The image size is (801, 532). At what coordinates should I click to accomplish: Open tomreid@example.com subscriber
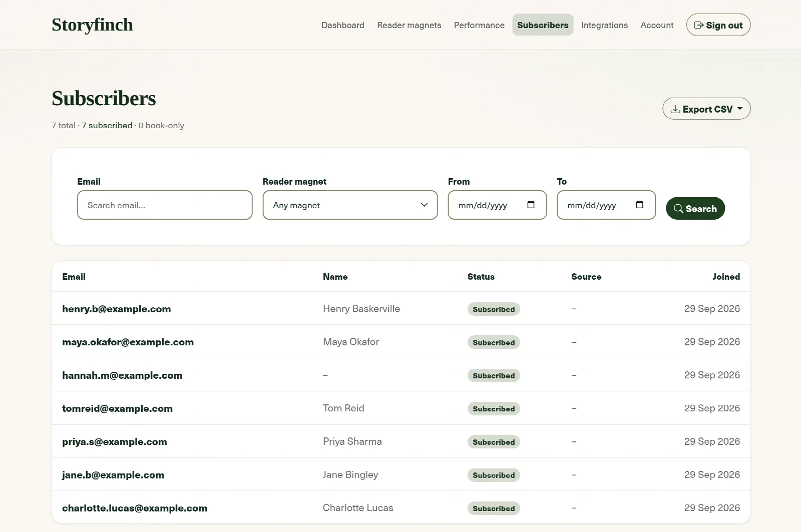pyautogui.click(x=117, y=408)
